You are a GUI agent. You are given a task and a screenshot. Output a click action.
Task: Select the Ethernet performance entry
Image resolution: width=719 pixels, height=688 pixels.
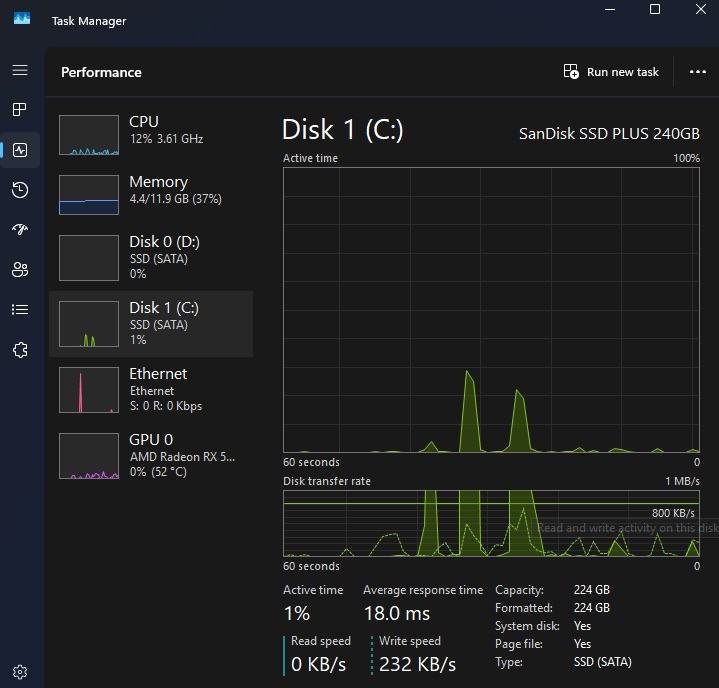[x=151, y=390]
